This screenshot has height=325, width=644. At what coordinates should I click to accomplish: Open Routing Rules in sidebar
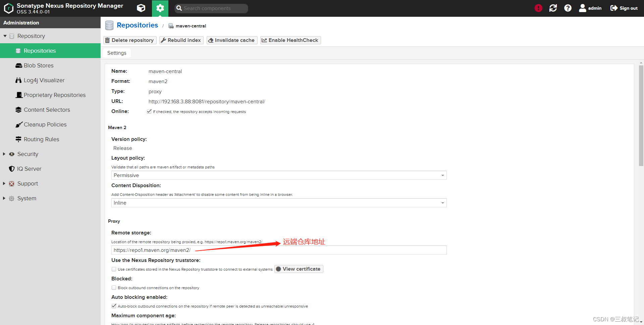click(50, 139)
